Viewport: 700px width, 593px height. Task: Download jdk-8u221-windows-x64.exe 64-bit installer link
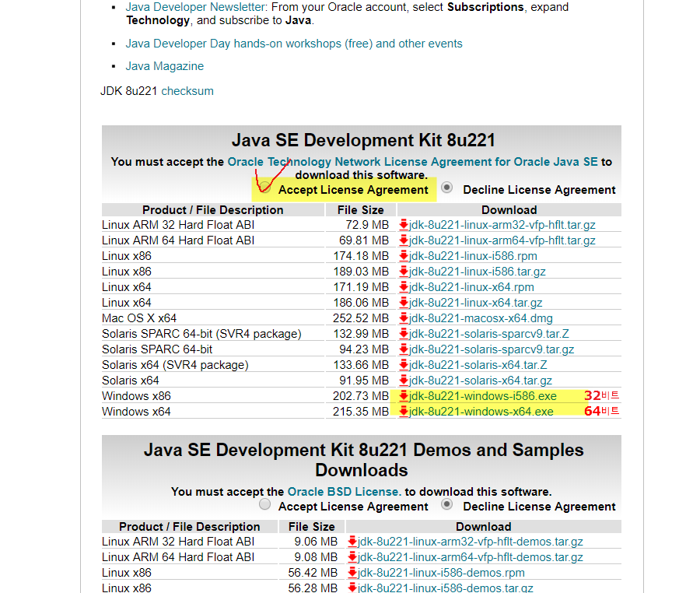click(481, 412)
